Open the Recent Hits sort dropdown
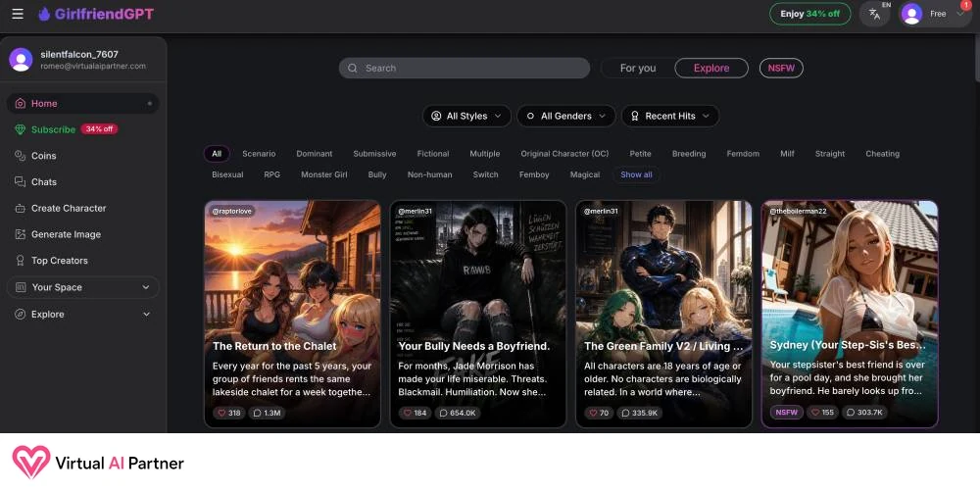 pyautogui.click(x=670, y=116)
